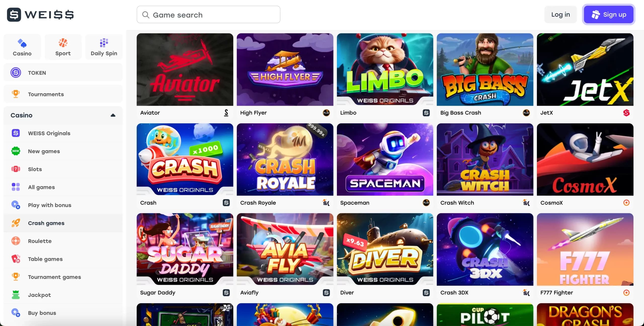Click the Roulette wheel icon

[x=16, y=241]
